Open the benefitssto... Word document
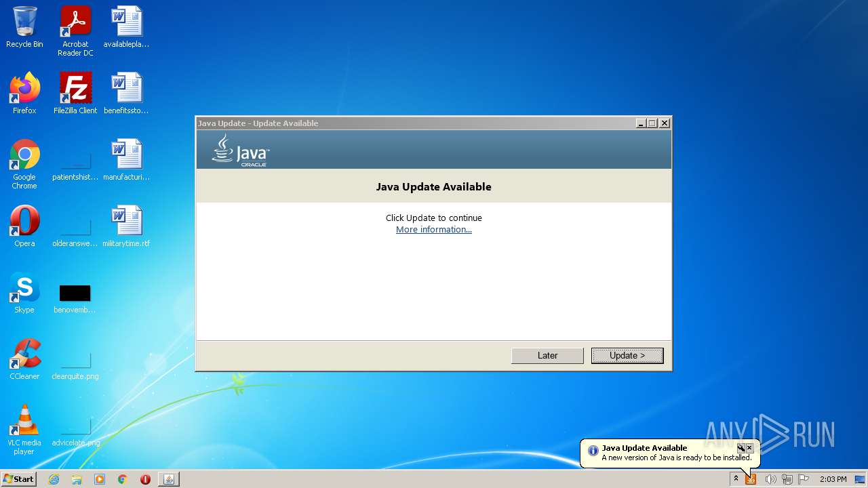The height and width of the screenshot is (488, 868). [126, 94]
